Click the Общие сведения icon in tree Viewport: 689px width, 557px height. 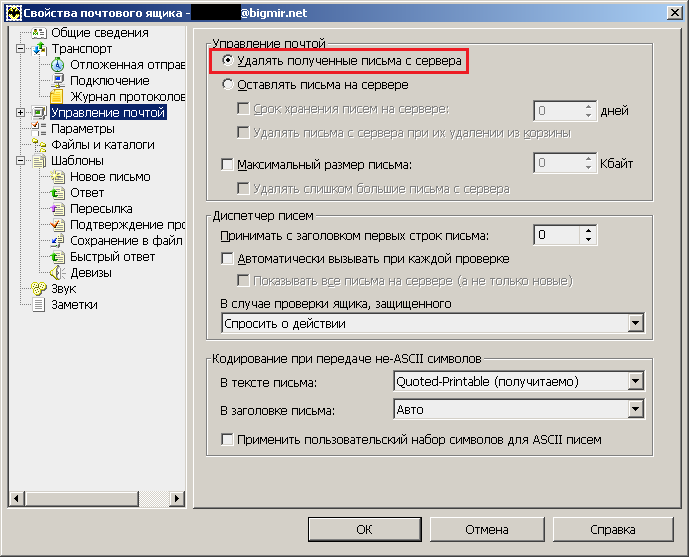[39, 32]
